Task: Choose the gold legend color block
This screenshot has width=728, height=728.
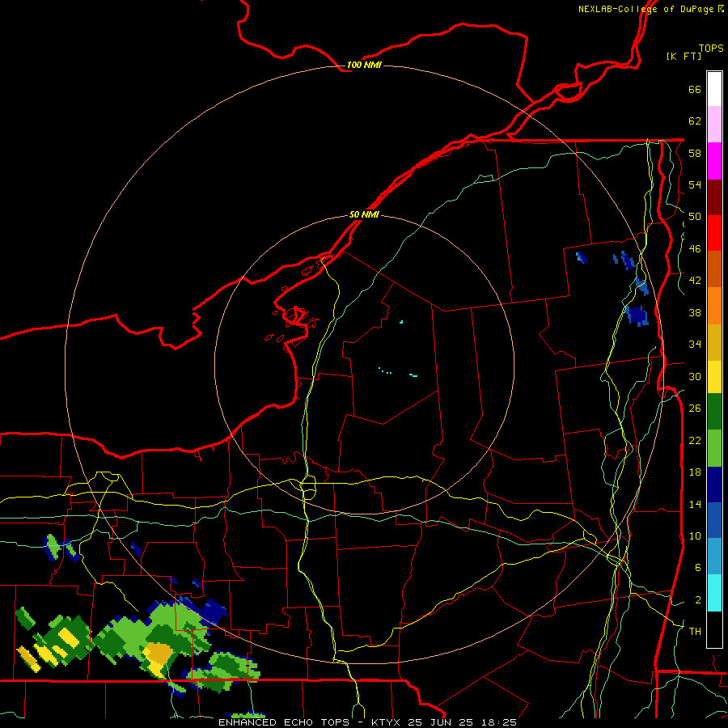Action: coord(714,343)
